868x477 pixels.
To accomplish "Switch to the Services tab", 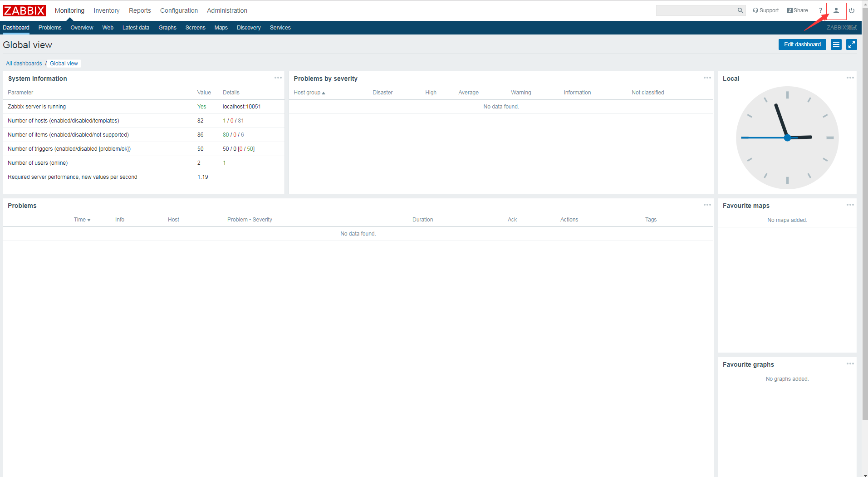I will (x=280, y=28).
